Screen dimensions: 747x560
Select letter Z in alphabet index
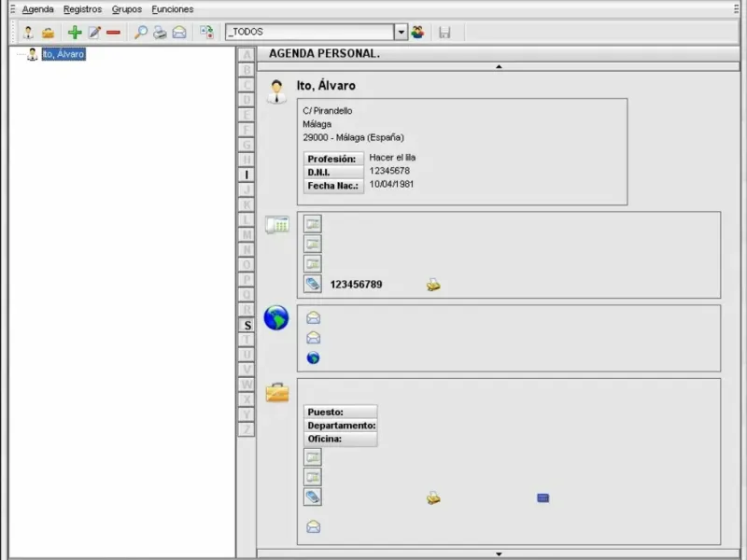tap(247, 429)
